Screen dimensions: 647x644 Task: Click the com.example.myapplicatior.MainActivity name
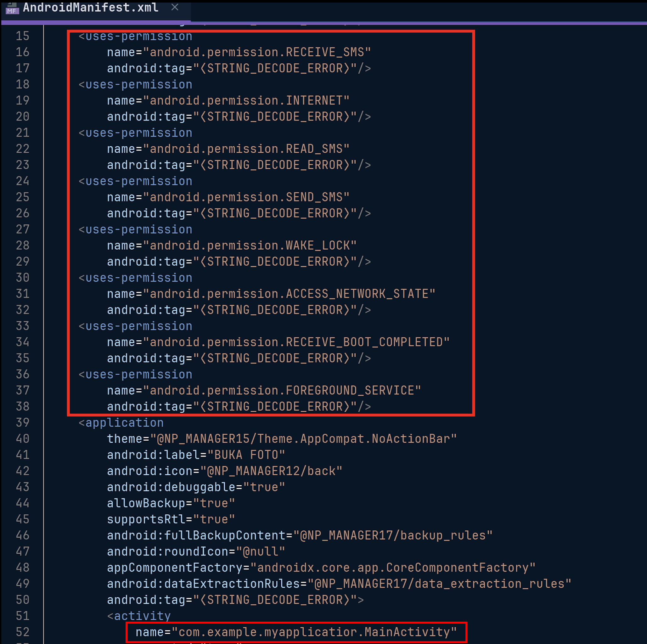point(314,632)
